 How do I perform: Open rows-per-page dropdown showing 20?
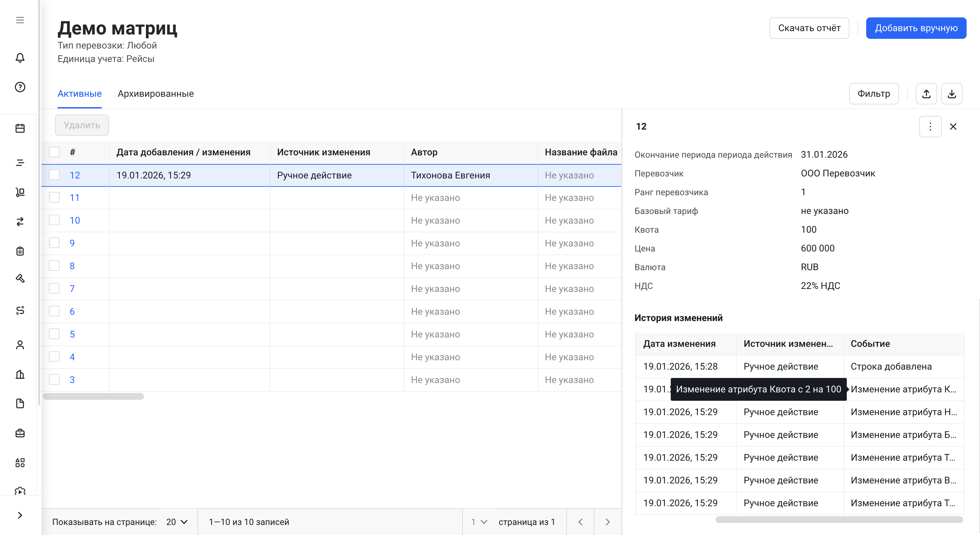click(x=177, y=522)
